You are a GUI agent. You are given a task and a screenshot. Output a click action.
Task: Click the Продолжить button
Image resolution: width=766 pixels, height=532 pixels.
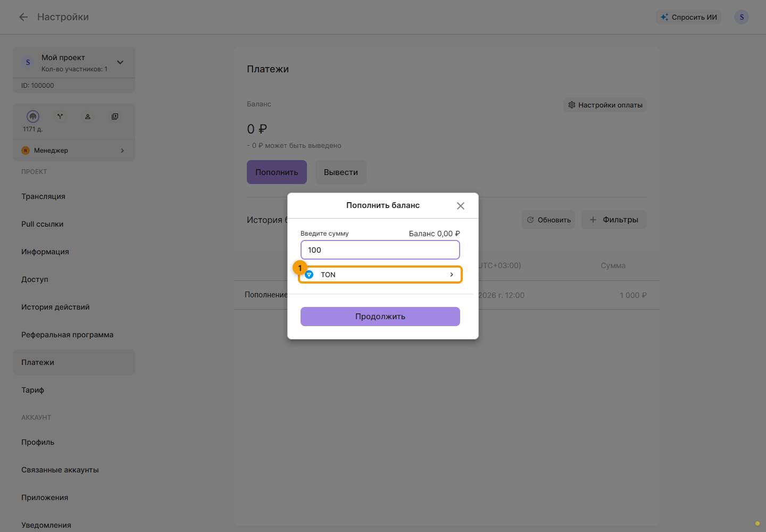(380, 317)
